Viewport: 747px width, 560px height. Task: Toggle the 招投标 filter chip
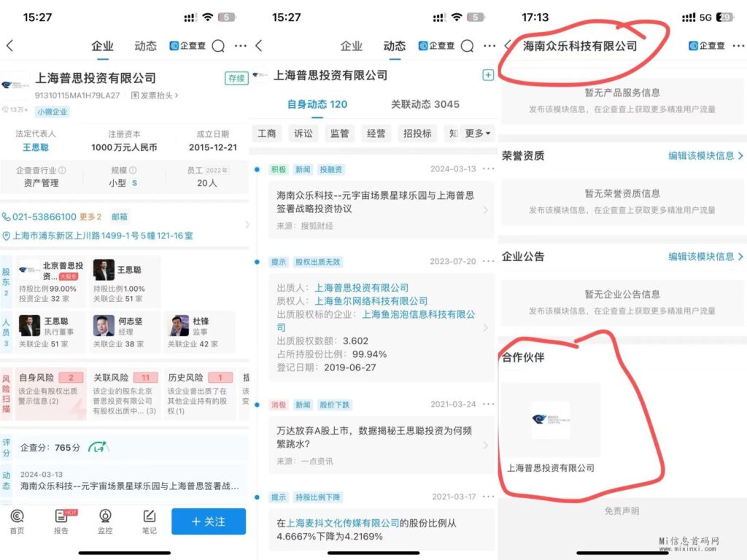coord(417,133)
